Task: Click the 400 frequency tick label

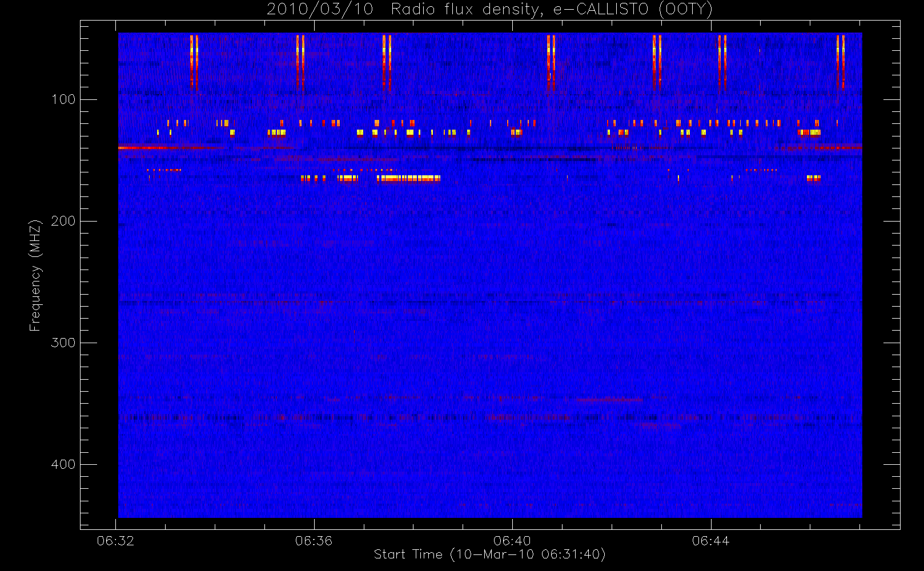Action: coord(63,464)
